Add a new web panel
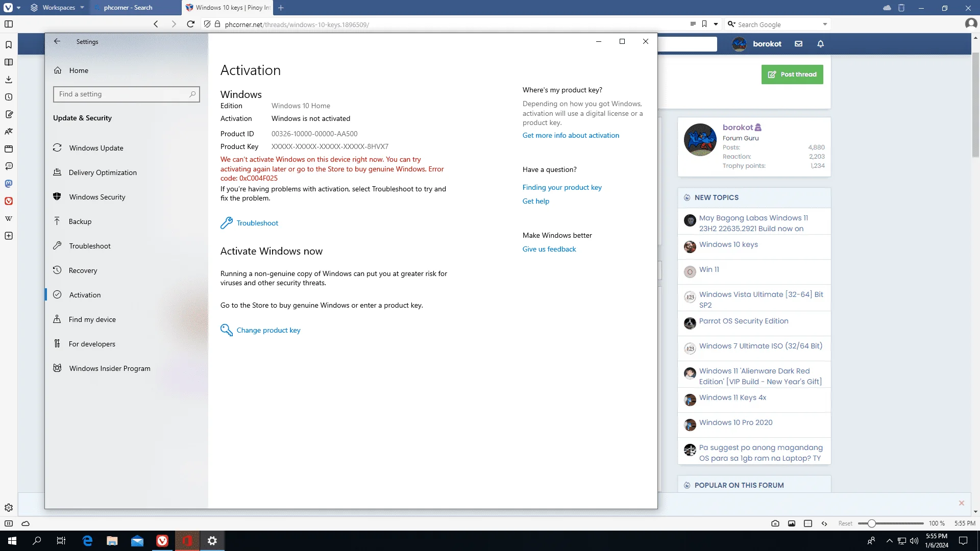Screen dimensions: 980x551 tap(9, 236)
